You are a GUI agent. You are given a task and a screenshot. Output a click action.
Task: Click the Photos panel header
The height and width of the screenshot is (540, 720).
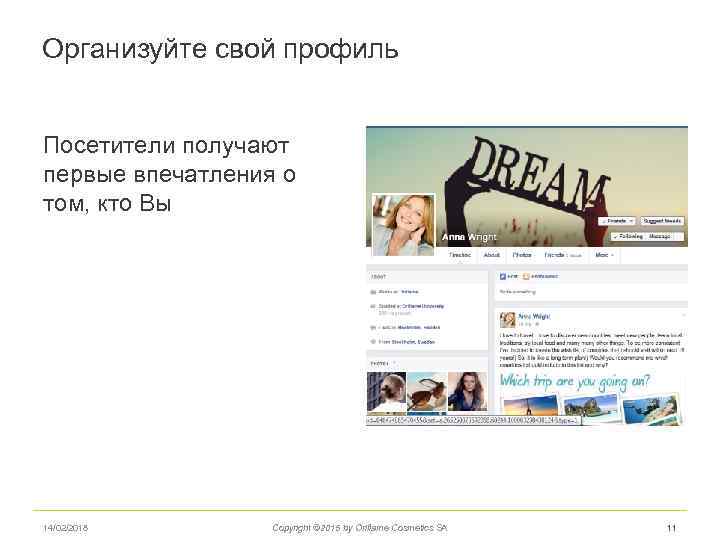pos(427,363)
